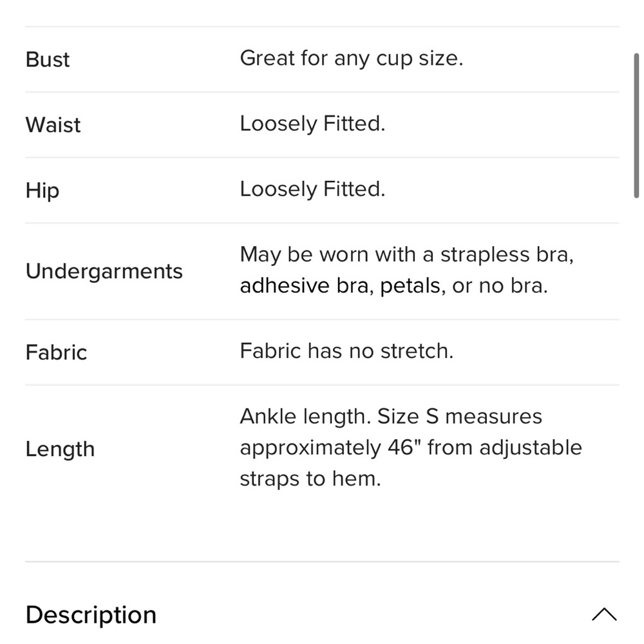This screenshot has height=644, width=644.
Task: Click the vertical scrollbar thumb
Action: (x=636, y=126)
